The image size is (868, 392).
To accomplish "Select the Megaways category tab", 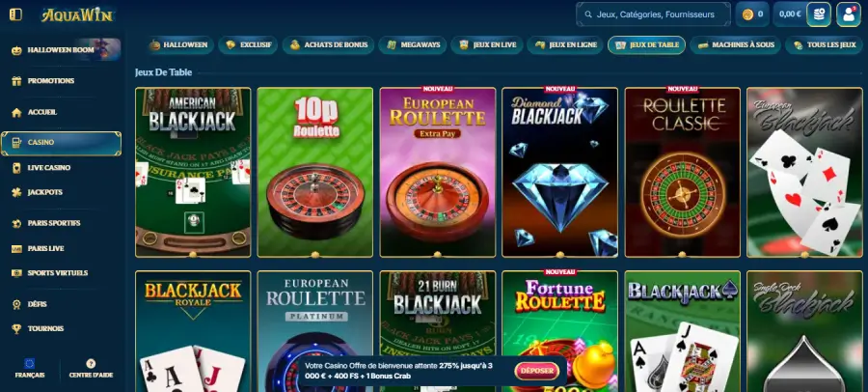I will click(411, 45).
